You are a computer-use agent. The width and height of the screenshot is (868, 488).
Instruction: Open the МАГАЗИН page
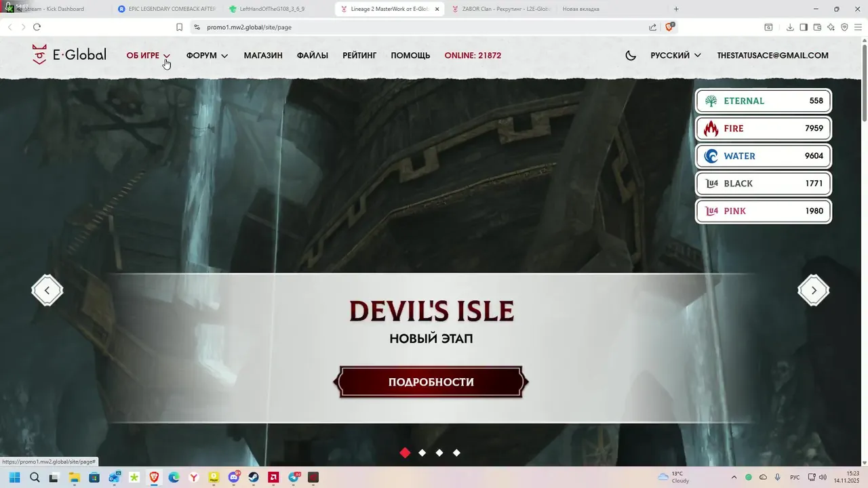pyautogui.click(x=263, y=56)
